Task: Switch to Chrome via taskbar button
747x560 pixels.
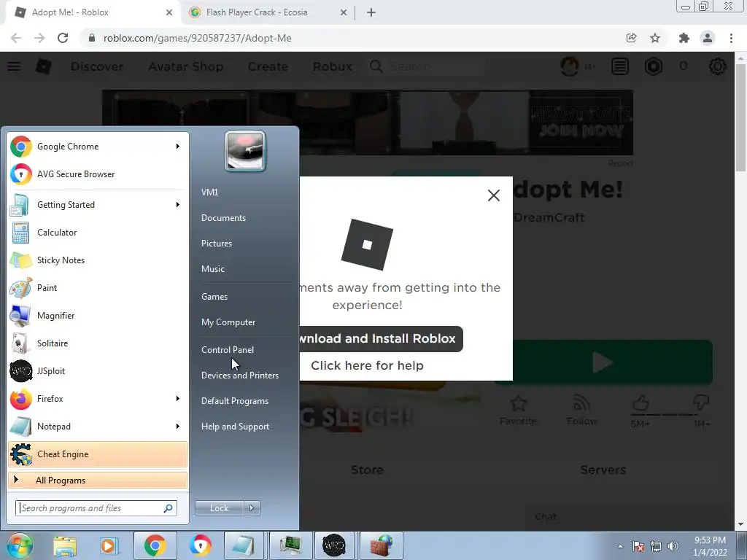Action: point(155,545)
